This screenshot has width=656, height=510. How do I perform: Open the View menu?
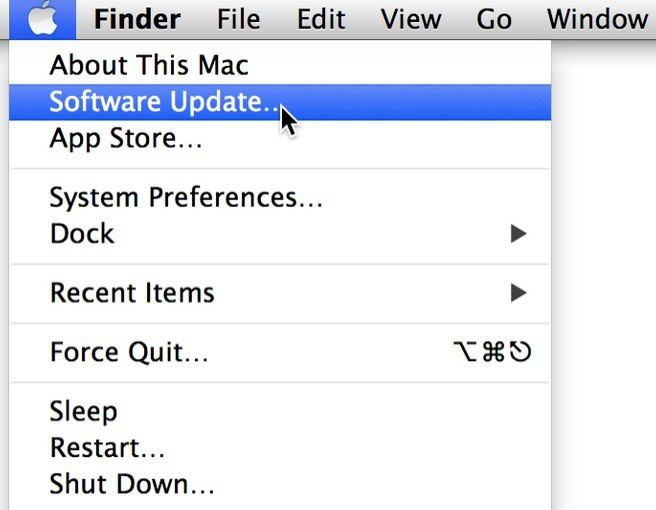tap(410, 19)
